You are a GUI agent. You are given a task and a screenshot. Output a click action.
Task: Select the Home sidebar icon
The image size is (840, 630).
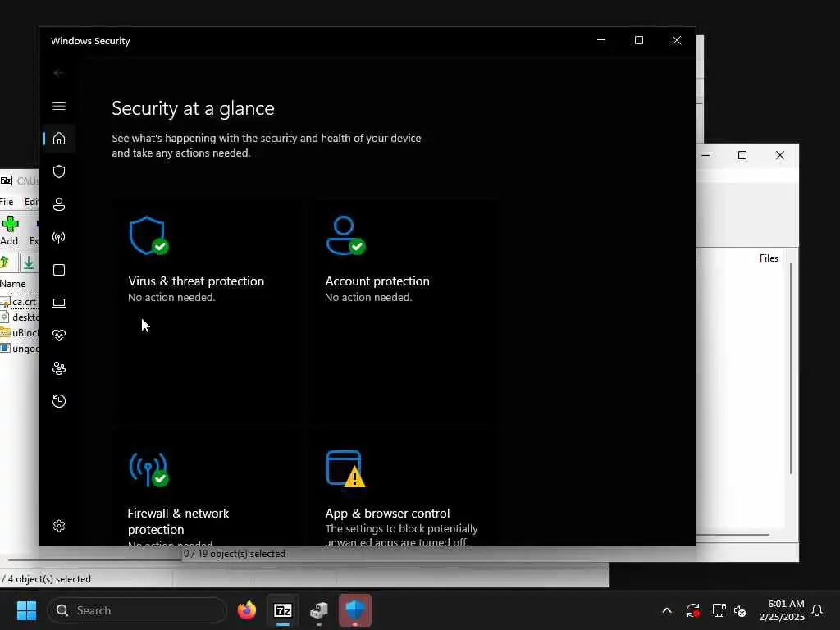(59, 139)
